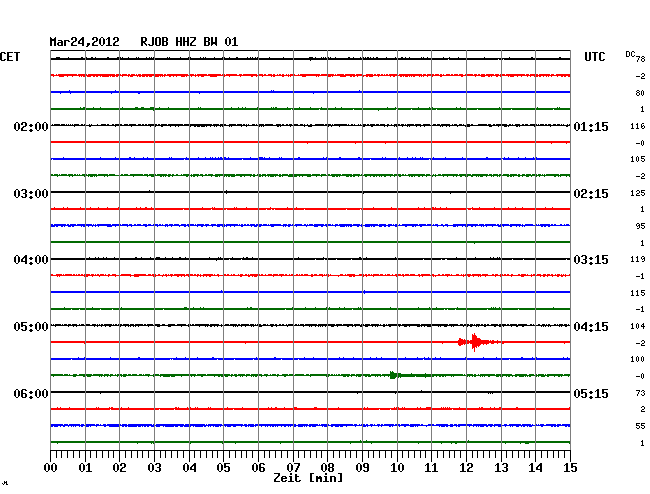Click the UTC timezone label
The width and height of the screenshot is (650, 494).
coord(594,57)
